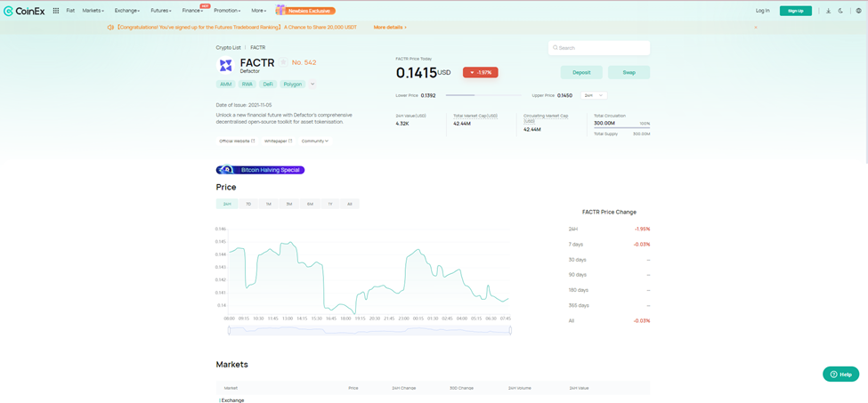Toggle the FACTR favorite star

coord(283,62)
